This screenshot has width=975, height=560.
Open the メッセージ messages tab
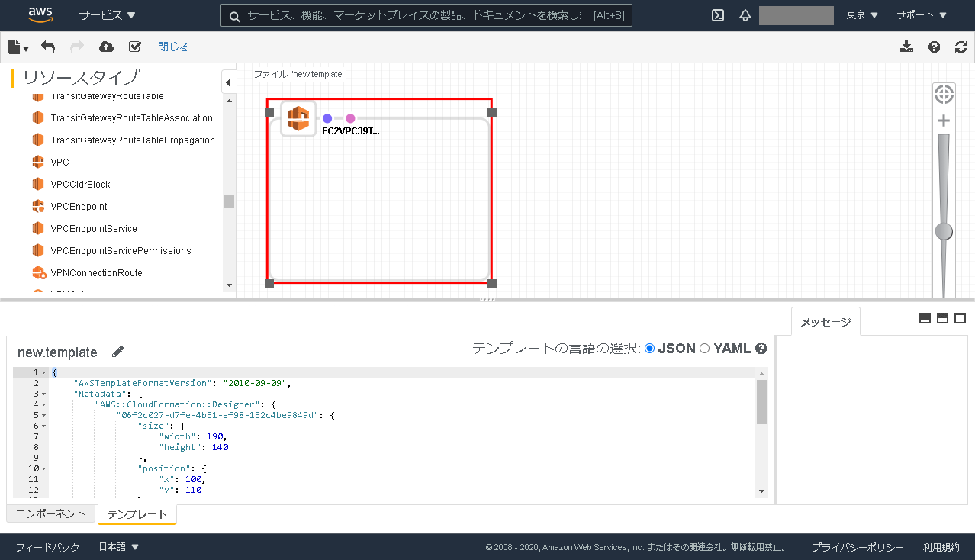click(x=825, y=322)
